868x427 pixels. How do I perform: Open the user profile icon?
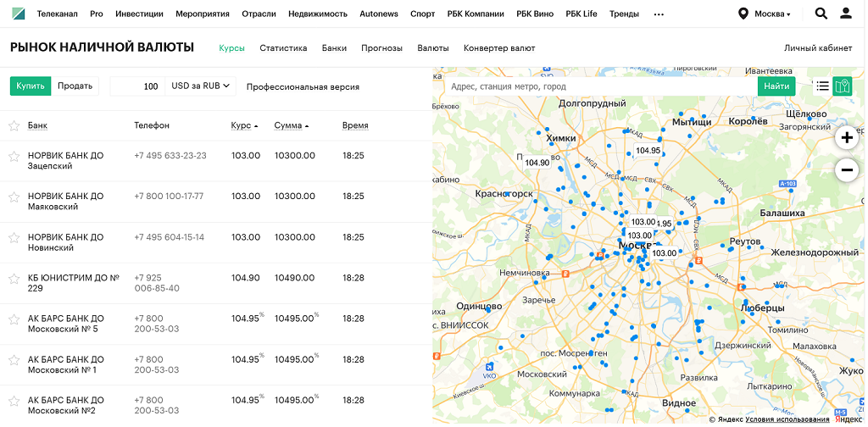coord(845,14)
